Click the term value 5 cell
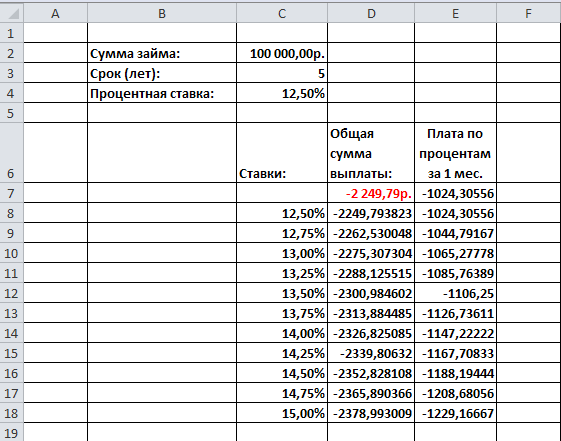561x441 pixels. (282, 73)
